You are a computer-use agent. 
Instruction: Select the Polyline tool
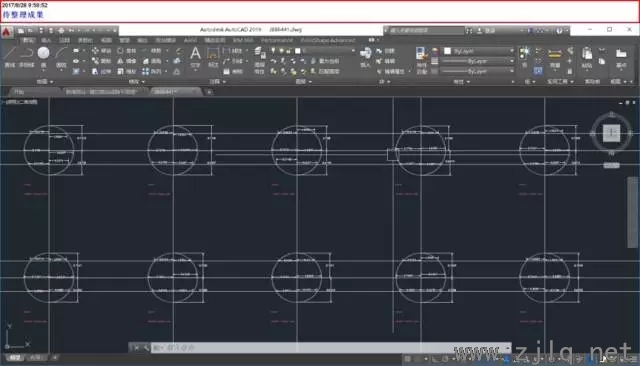click(27, 55)
